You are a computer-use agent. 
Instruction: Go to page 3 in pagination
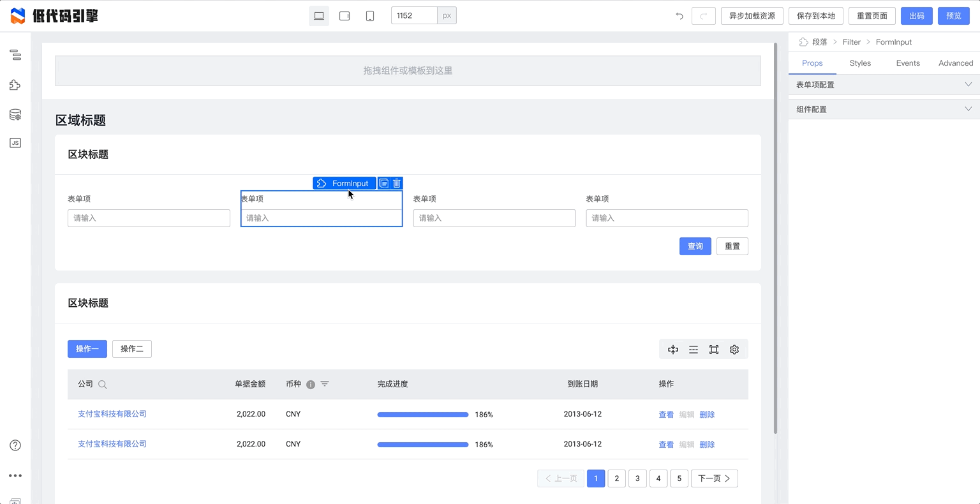(637, 478)
